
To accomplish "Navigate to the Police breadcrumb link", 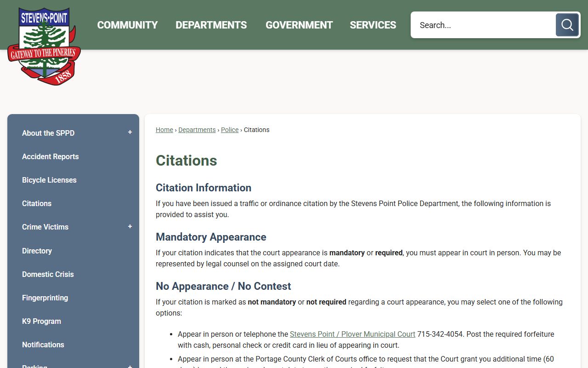I will pos(230,130).
